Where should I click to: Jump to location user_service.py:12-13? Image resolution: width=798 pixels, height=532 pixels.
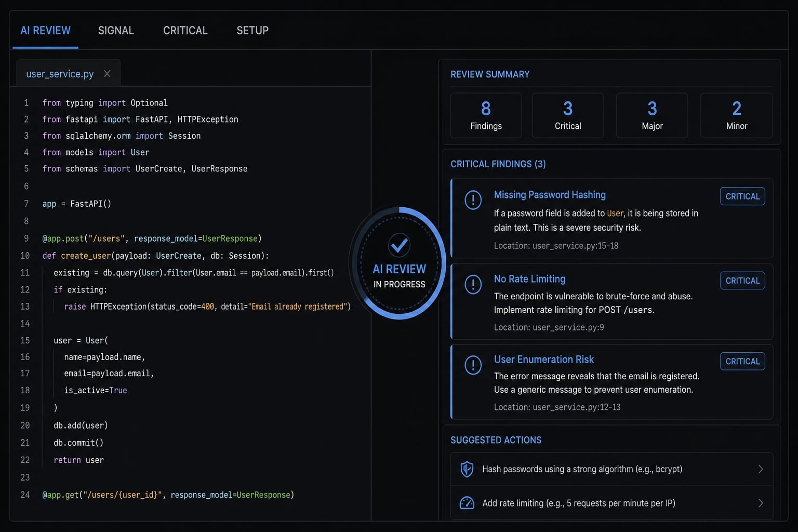(x=557, y=407)
